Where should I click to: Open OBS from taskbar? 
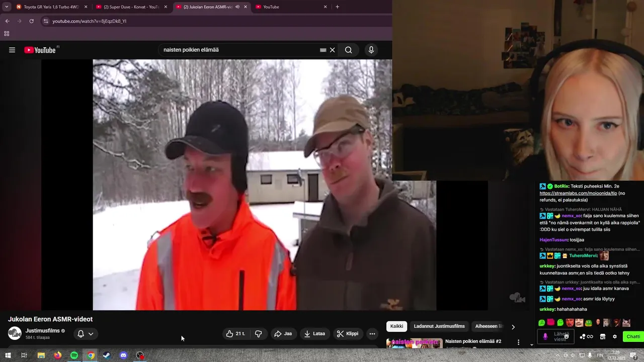point(140,355)
